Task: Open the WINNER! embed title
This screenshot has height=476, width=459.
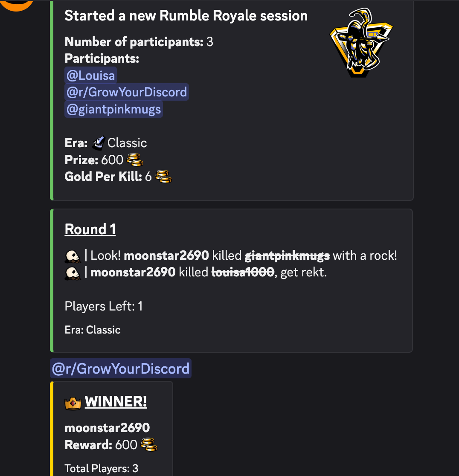Action: click(116, 402)
